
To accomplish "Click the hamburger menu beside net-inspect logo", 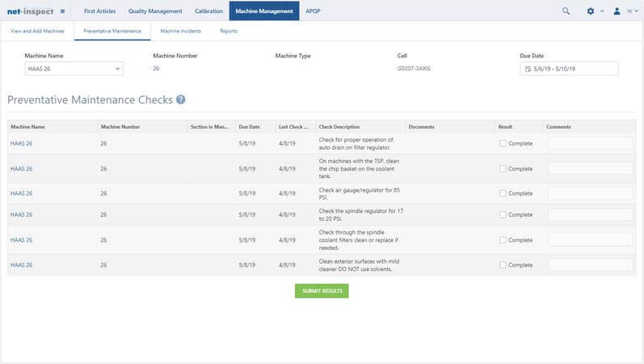I will click(62, 11).
